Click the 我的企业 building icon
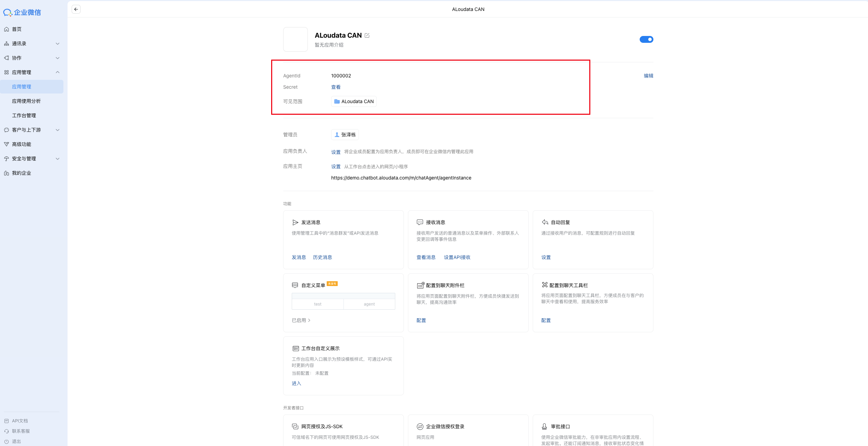868x446 pixels. pos(7,173)
